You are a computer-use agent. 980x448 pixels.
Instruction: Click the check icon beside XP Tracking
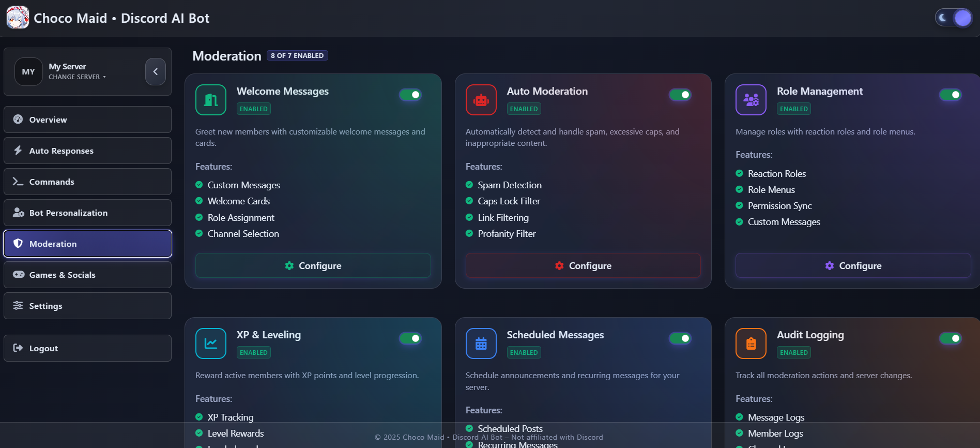[199, 417]
